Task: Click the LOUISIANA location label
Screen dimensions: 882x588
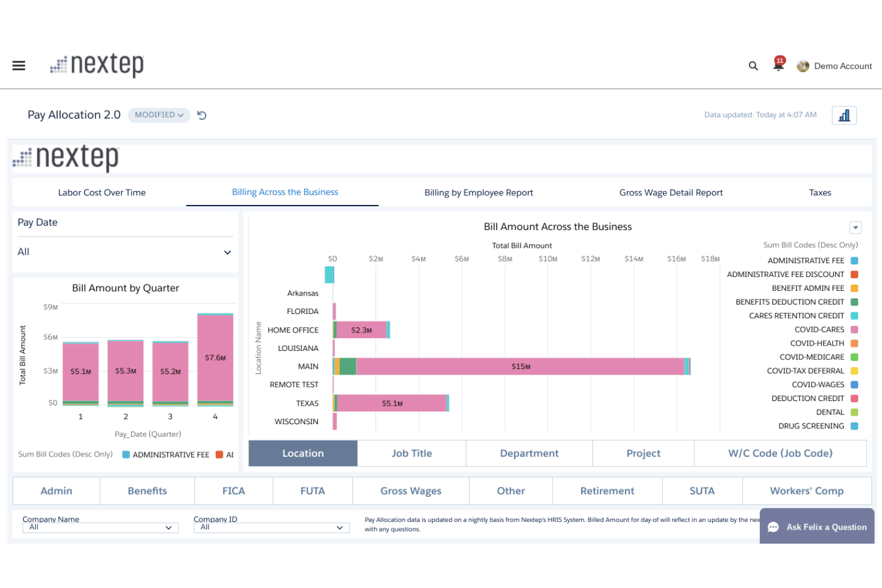Action: point(298,349)
